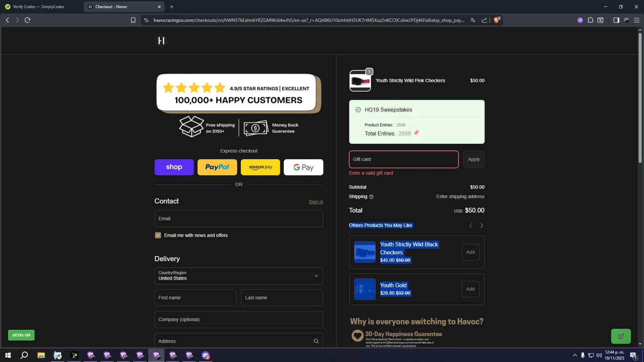This screenshot has height=362, width=644.
Task: Click the sweepstakes ticket icon
Action: 416,133
